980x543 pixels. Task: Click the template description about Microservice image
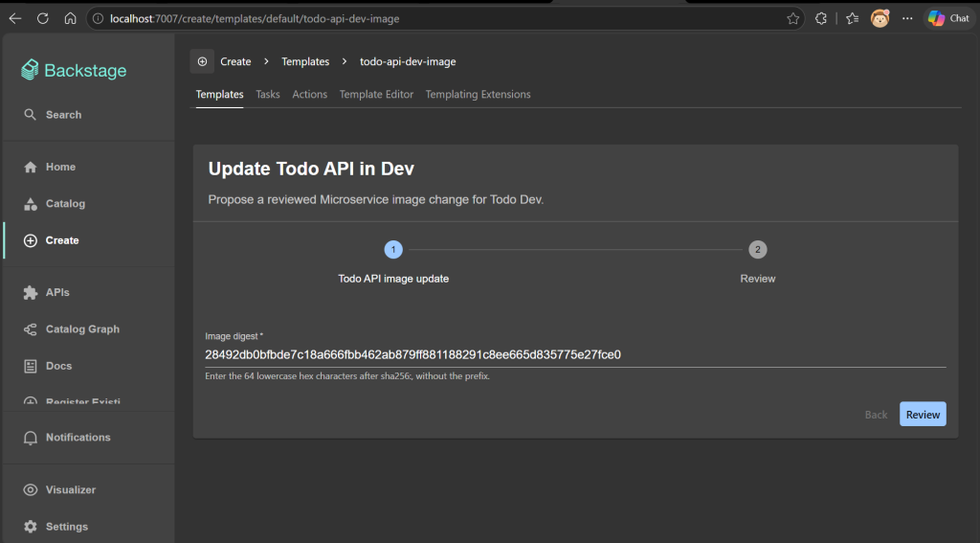click(x=375, y=199)
